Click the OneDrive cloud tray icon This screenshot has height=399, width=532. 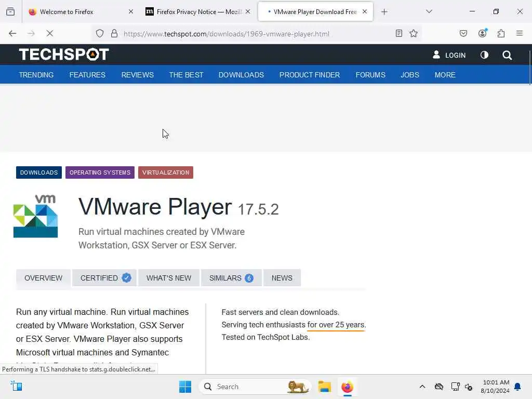439,387
